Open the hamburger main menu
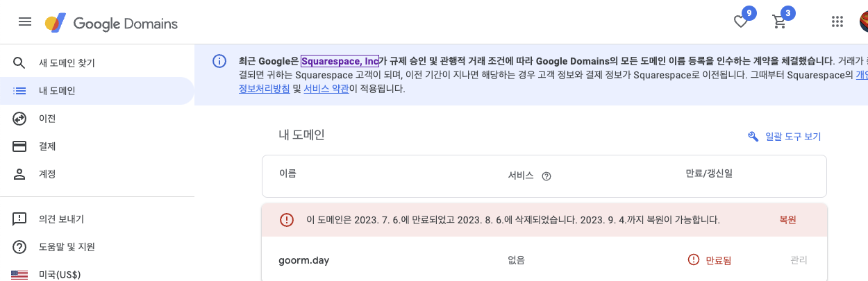Viewport: 868px width, 281px height. [25, 22]
